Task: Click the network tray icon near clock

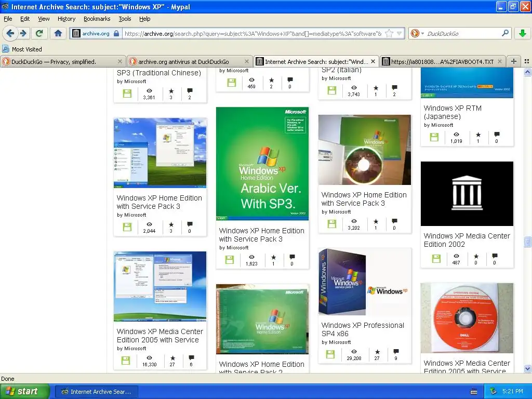Action: point(493,392)
